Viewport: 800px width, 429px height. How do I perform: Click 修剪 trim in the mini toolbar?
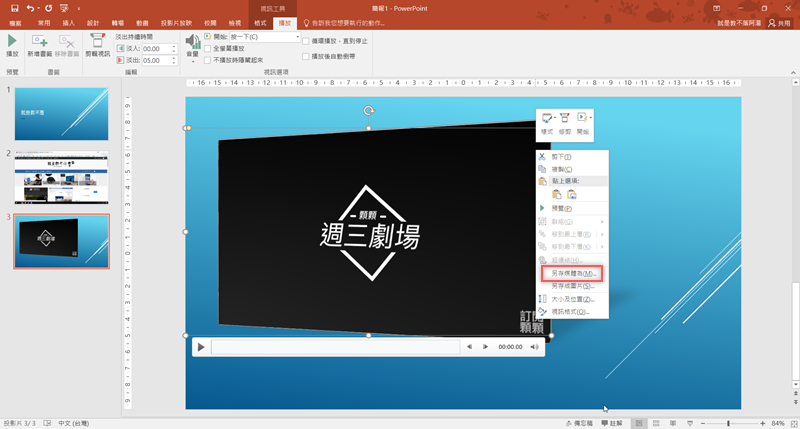pos(565,123)
